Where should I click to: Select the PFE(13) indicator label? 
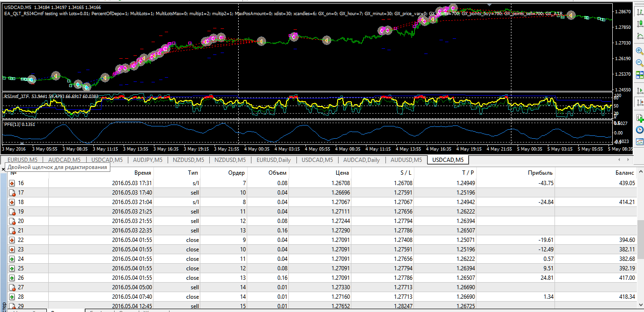[x=12, y=124]
